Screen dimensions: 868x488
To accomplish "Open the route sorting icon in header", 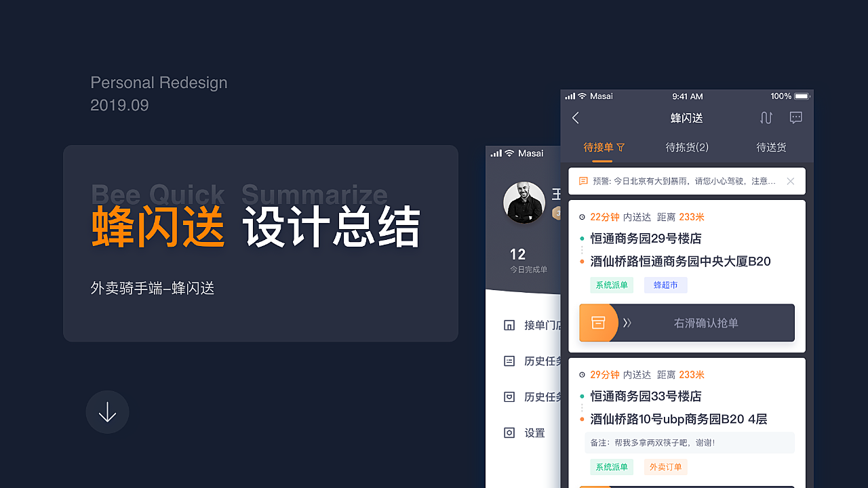I will 766,118.
